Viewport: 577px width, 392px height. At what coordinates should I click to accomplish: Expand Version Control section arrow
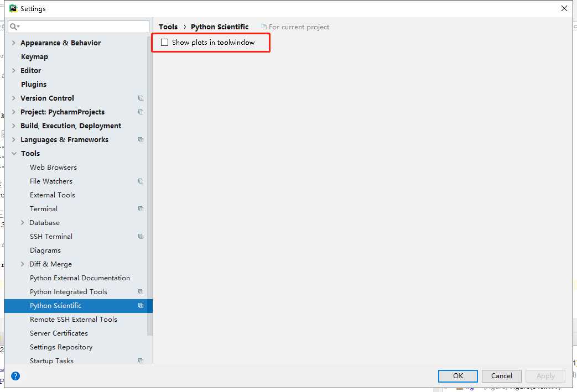tap(14, 98)
